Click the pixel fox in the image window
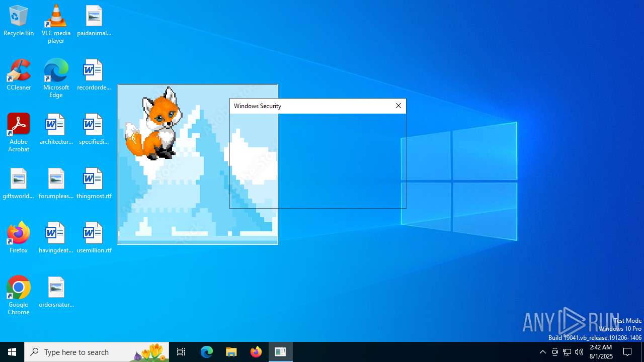 [153, 124]
